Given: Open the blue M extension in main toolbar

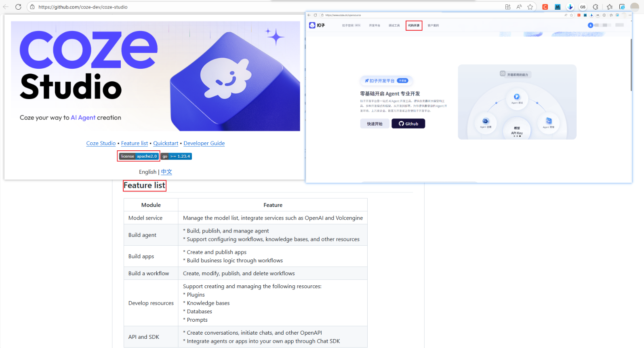Looking at the screenshot, I should pos(558,7).
